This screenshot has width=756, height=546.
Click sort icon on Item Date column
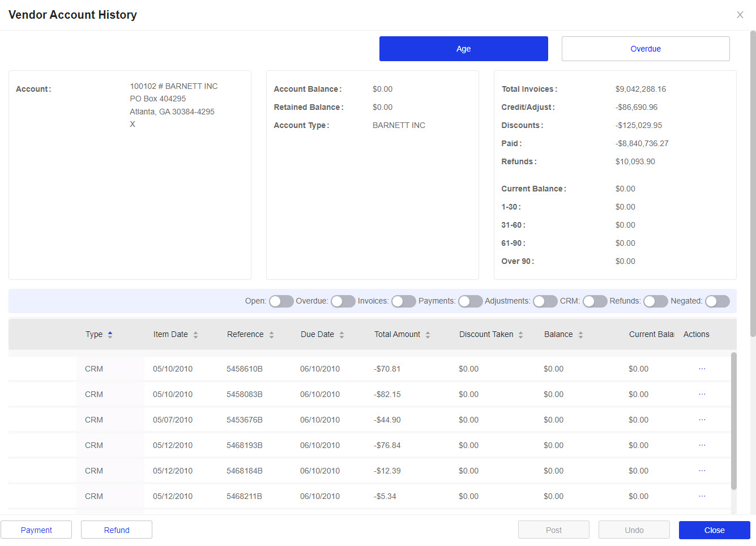coord(195,335)
